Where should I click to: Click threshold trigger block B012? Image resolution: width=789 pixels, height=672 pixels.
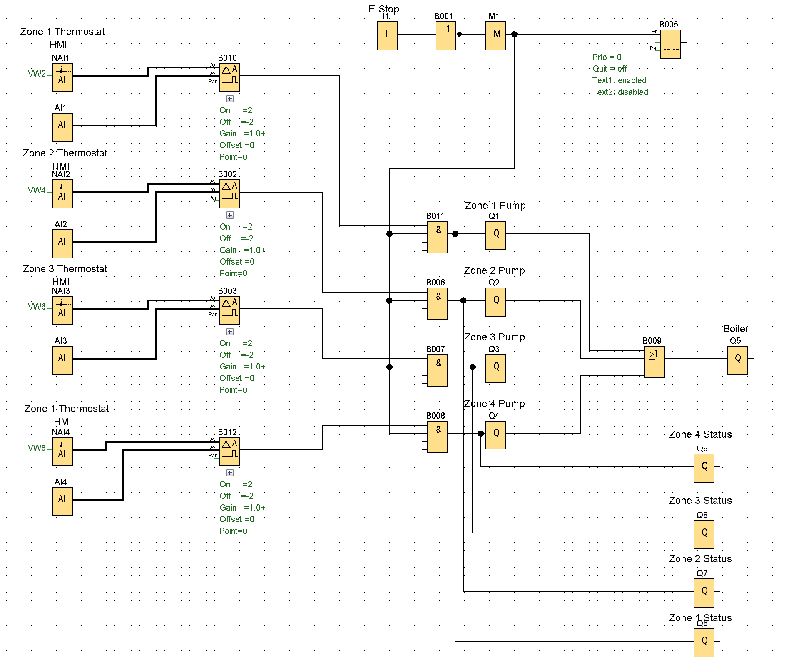[x=229, y=451]
